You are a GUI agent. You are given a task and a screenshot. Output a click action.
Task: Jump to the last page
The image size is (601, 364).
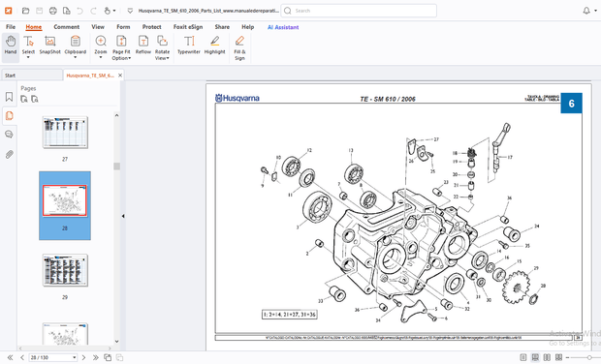click(x=95, y=357)
